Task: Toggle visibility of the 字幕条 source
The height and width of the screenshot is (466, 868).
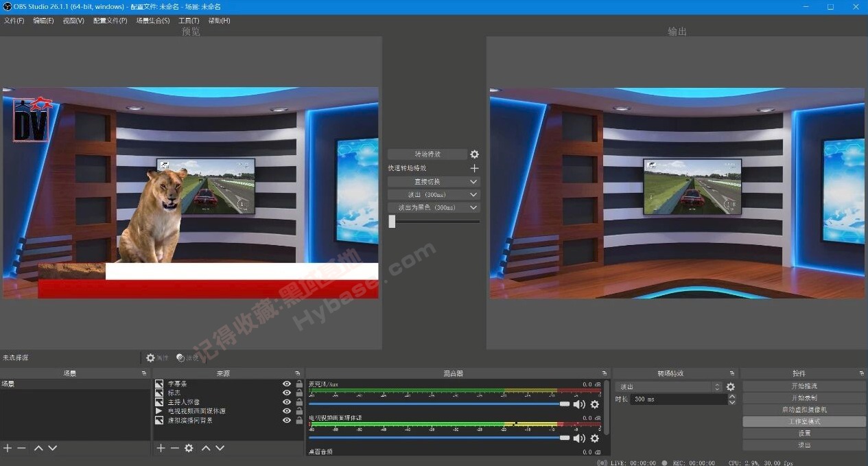Action: 286,384
